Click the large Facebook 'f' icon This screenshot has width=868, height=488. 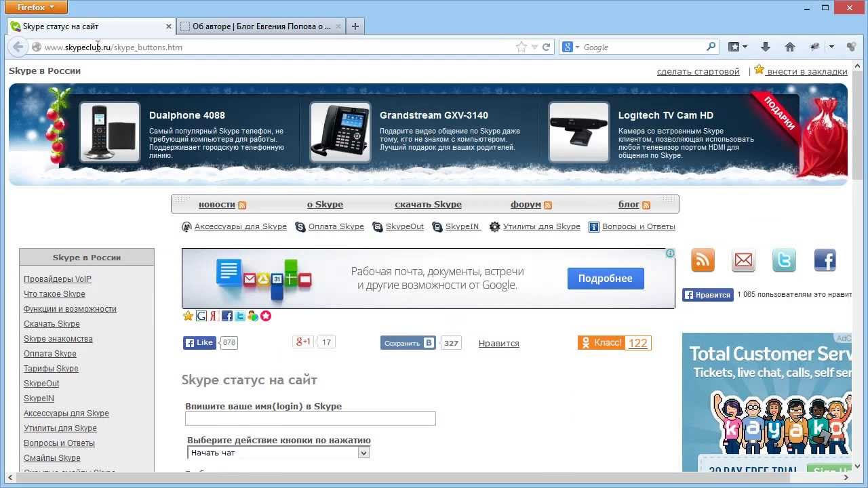825,260
